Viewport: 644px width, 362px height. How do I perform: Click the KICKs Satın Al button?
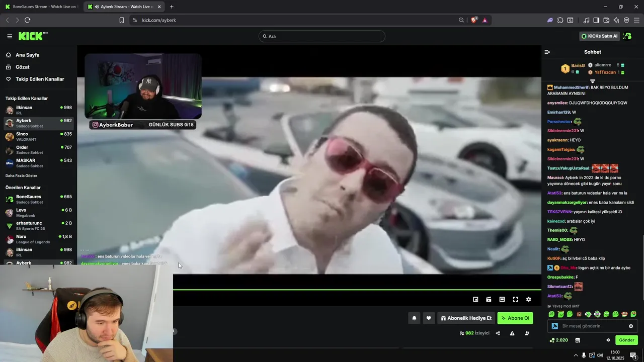[x=600, y=36]
